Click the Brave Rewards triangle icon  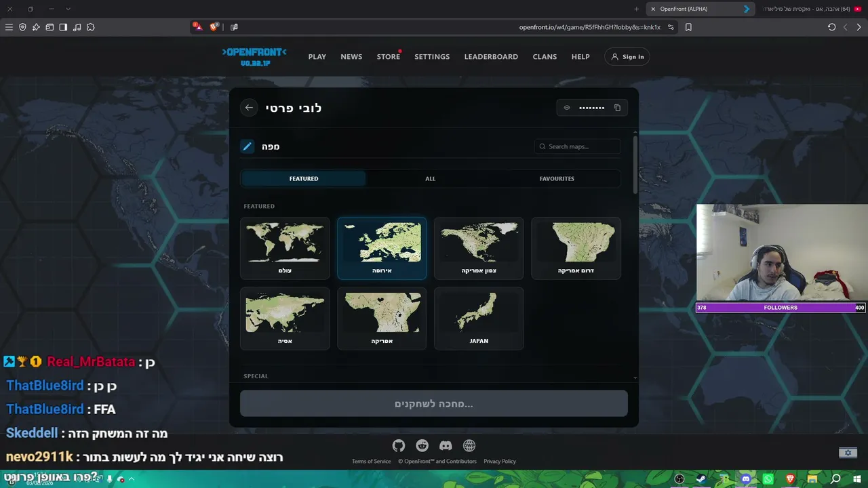pos(197,26)
